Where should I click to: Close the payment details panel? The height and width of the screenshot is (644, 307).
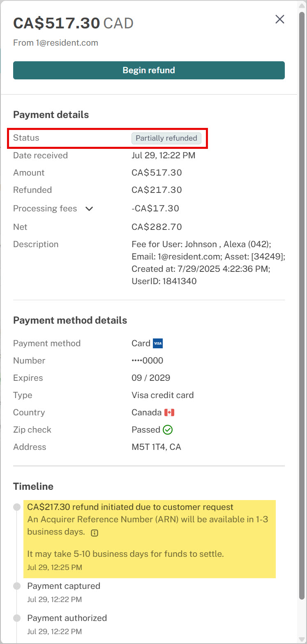coord(280,19)
